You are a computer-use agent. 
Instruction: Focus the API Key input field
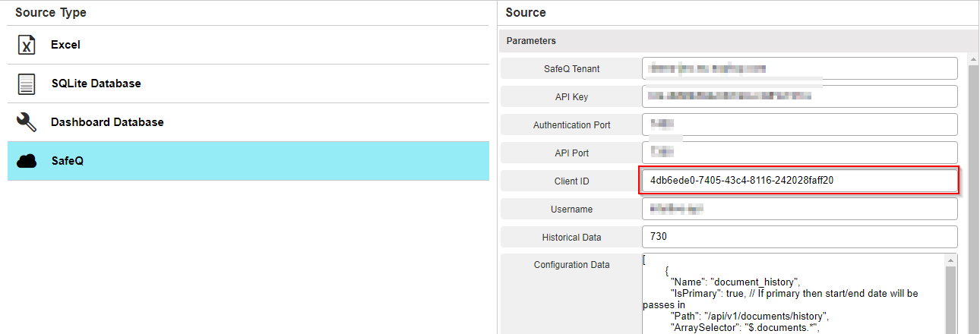[800, 96]
